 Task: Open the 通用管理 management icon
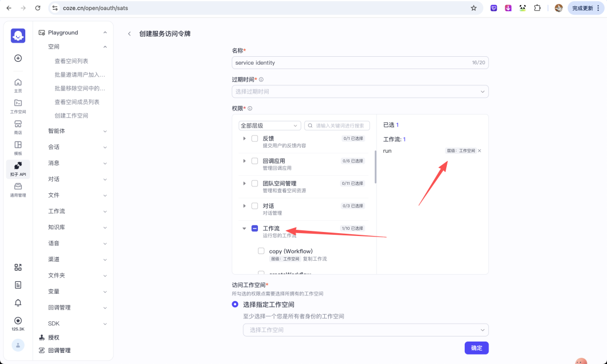pos(18,189)
